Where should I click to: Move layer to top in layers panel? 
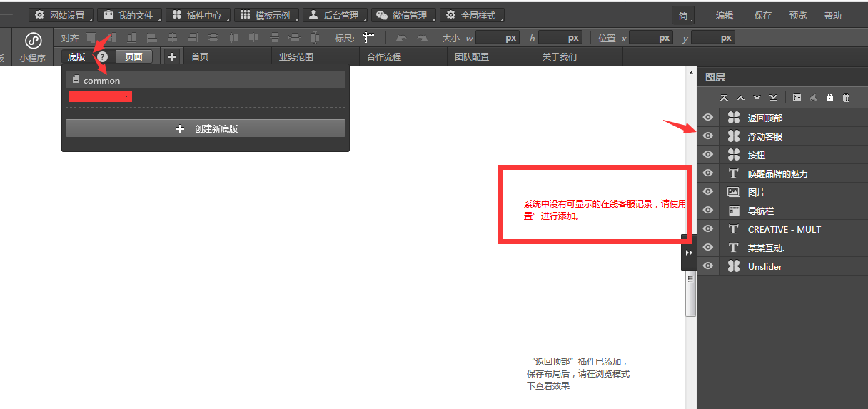tap(724, 98)
